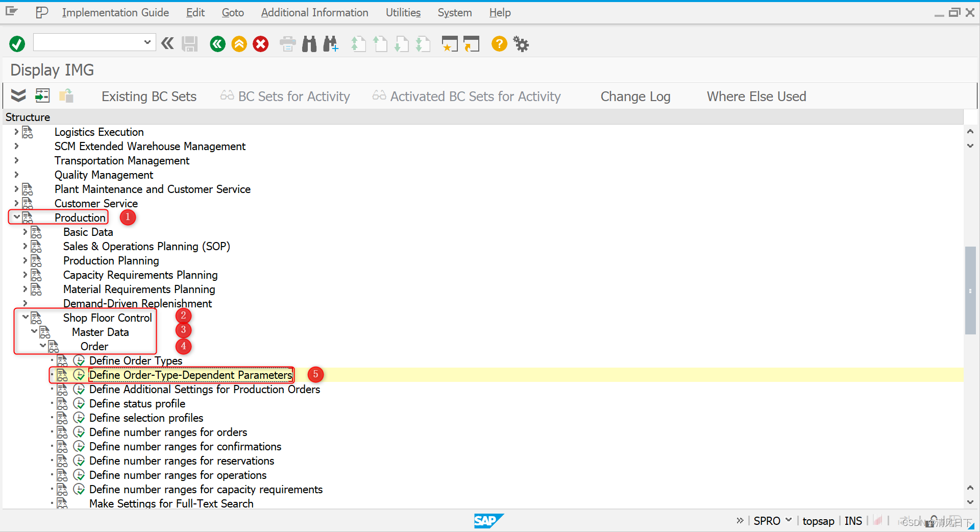980x532 pixels.
Task: Click BC Sets for Activity button
Action: 285,96
